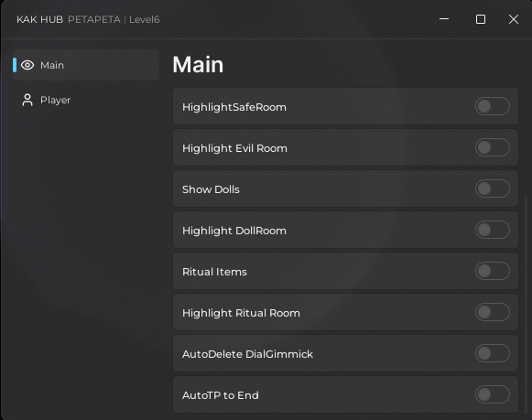This screenshot has height=420, width=532.
Task: Click the KAK HUB title text
Action: point(39,19)
